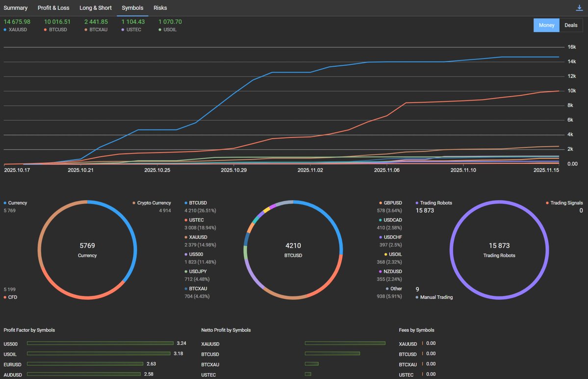Toggle the BTCUSD chart legend series
Image resolution: width=588 pixels, height=379 pixels.
click(55, 29)
